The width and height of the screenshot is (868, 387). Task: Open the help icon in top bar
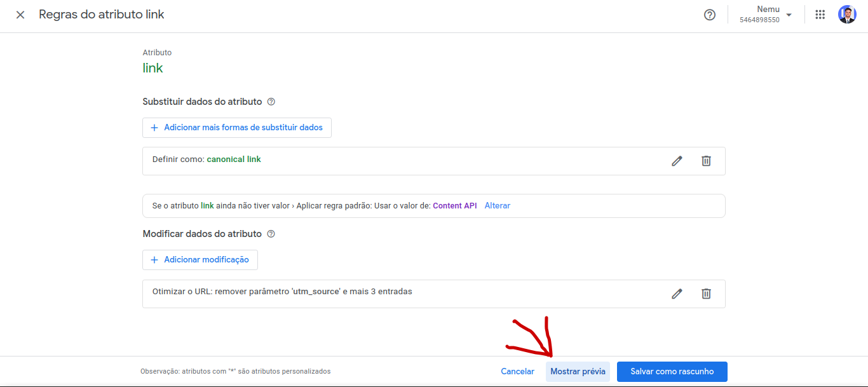(710, 15)
